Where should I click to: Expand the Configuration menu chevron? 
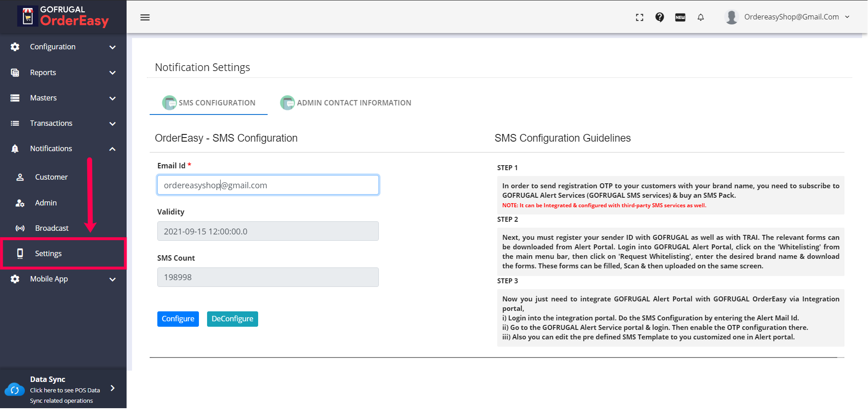(113, 47)
